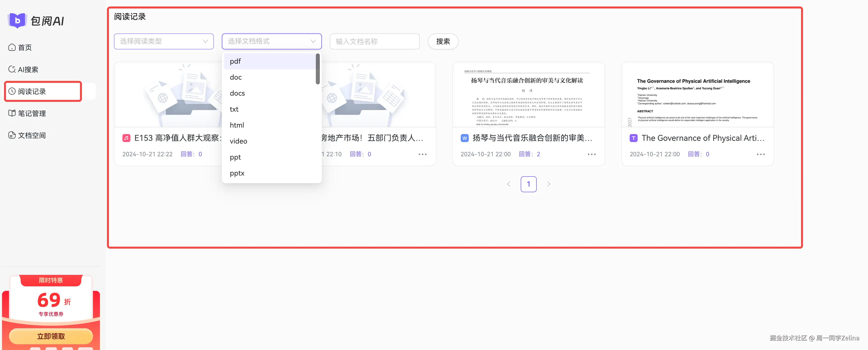This screenshot has height=350, width=868.
Task: Open the more options menu on Governance paper
Action: point(761,154)
